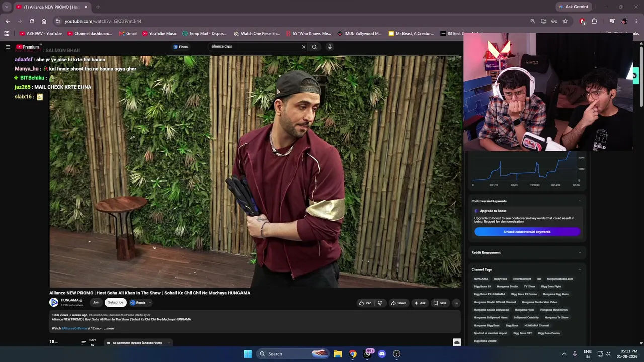
Task: Open Ask Gemini in Chrome
Action: coord(573,7)
